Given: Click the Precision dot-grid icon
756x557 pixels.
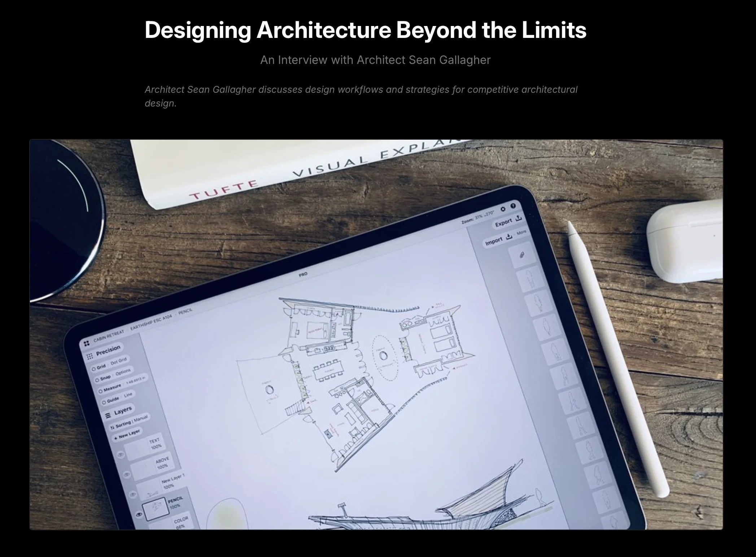Looking at the screenshot, I should click(x=90, y=357).
